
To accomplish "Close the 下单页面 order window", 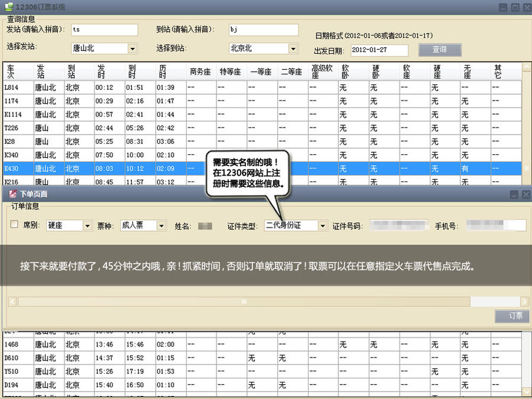I will pos(526,194).
